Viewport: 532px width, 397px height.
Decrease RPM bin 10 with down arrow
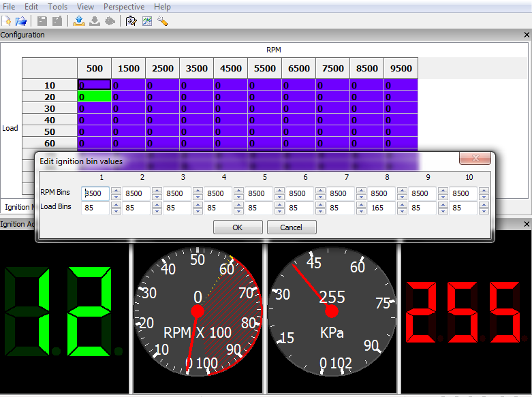tap(484, 197)
